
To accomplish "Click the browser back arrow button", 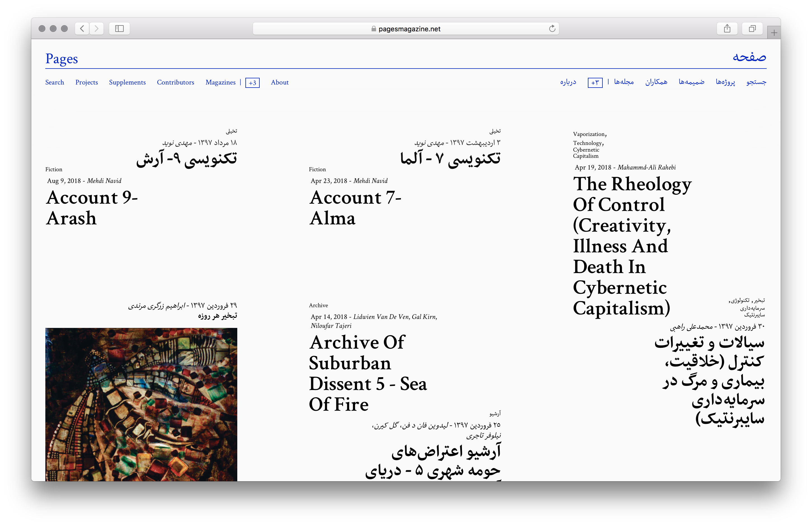I will pos(82,29).
